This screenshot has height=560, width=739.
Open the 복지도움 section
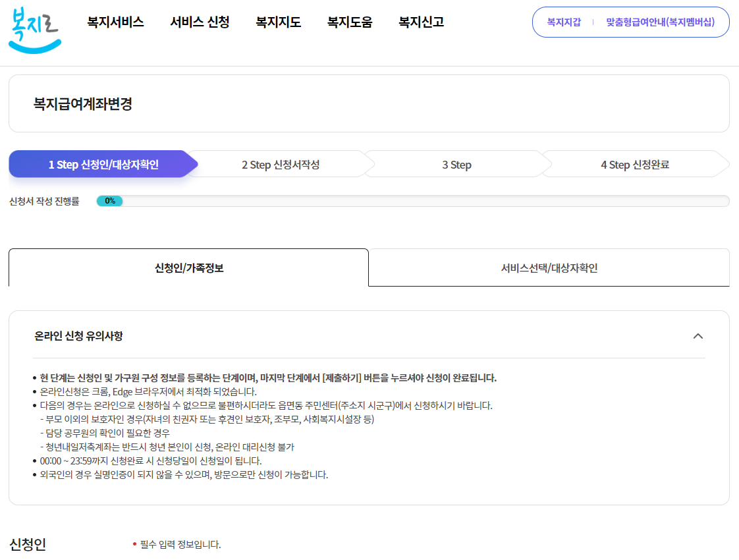349,22
